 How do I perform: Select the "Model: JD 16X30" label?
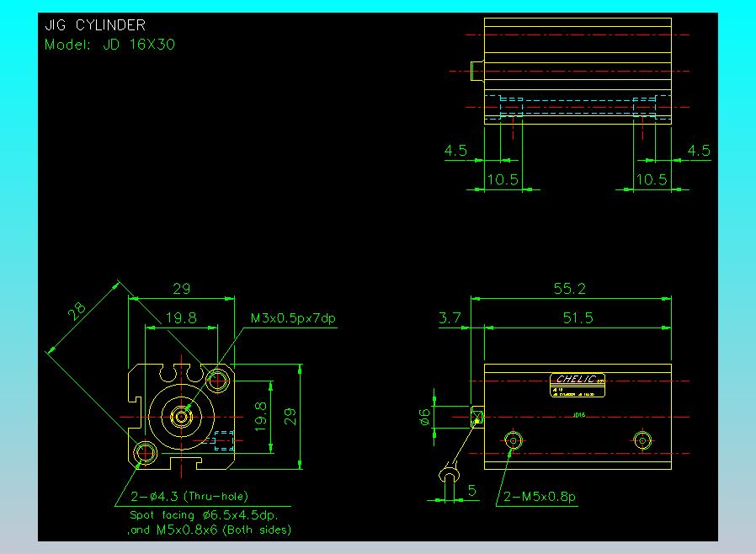coord(109,45)
